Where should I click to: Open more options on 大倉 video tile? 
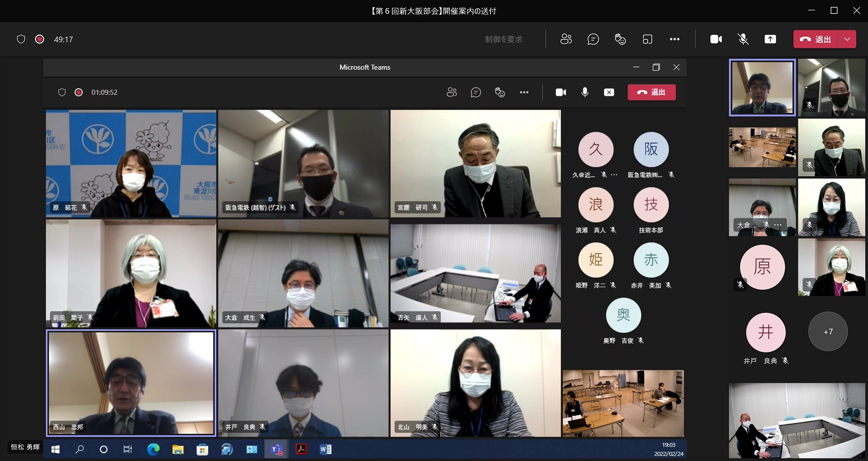pyautogui.click(x=778, y=225)
